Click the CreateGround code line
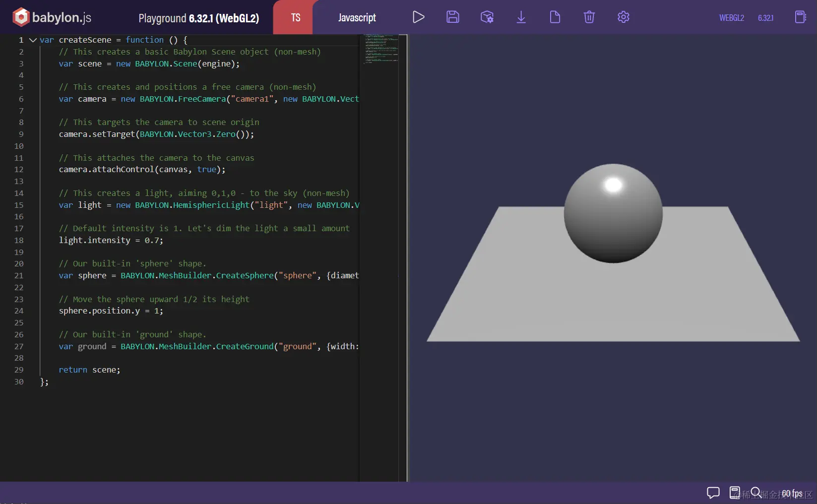The image size is (817, 504). click(209, 346)
